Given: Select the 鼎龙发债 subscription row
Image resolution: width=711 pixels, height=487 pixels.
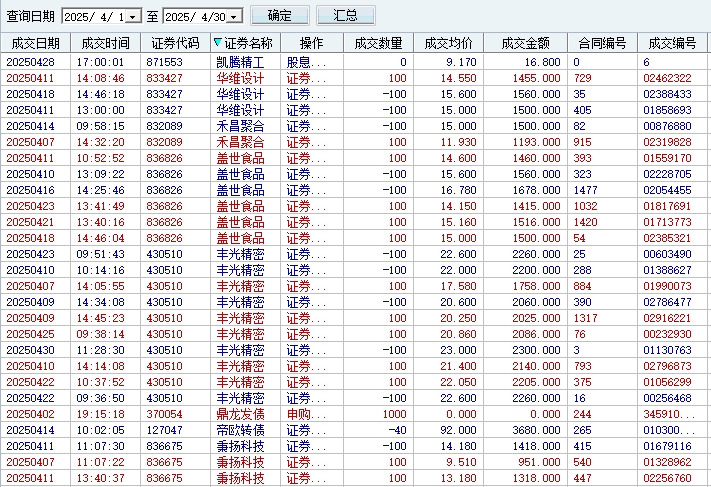Looking at the screenshot, I should [x=240, y=414].
